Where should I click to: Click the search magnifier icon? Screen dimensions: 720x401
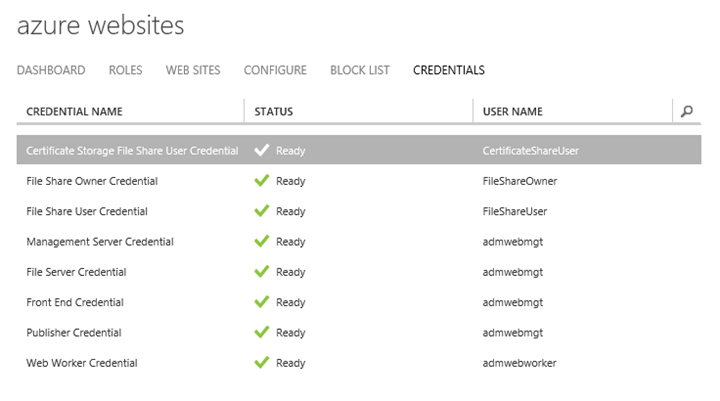(686, 111)
